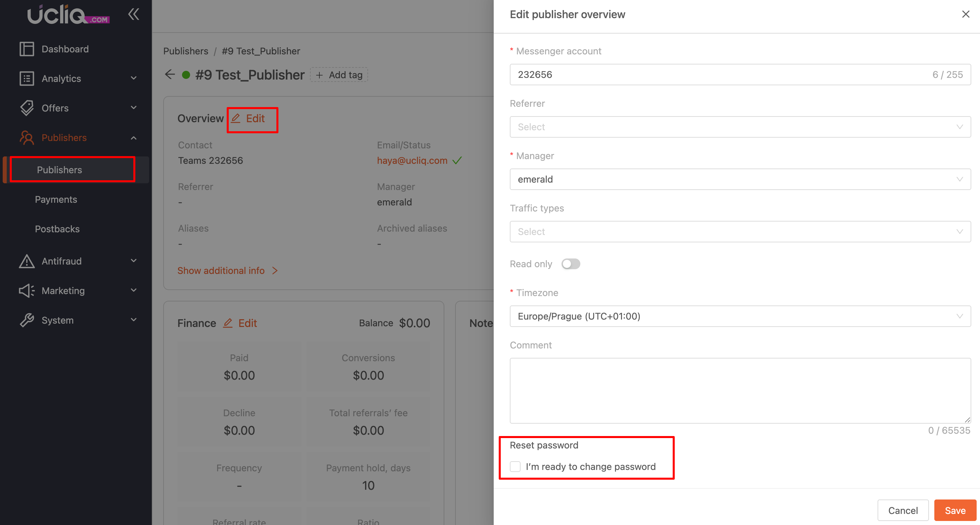Open Postbacks in the sidebar menu
980x525 pixels.
click(x=57, y=229)
